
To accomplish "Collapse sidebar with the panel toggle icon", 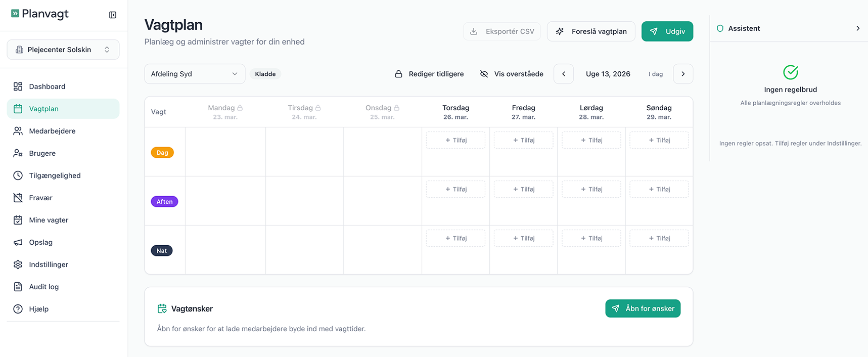I will [113, 15].
